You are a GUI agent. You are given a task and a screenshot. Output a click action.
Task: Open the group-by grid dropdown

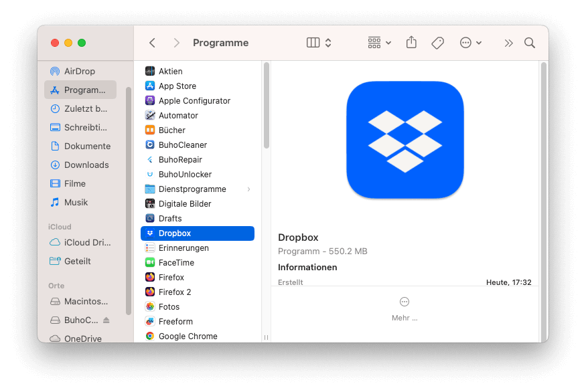[379, 43]
